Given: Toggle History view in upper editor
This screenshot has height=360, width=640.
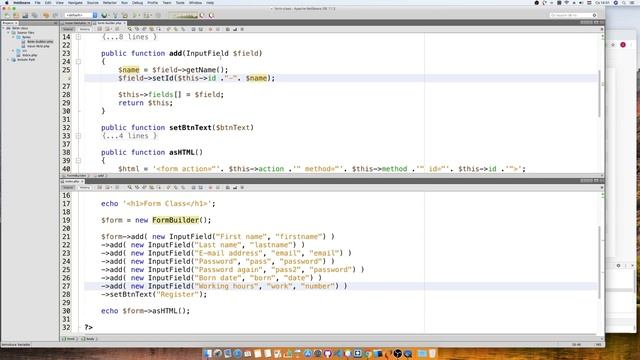Looking at the screenshot, I should click(84, 29).
